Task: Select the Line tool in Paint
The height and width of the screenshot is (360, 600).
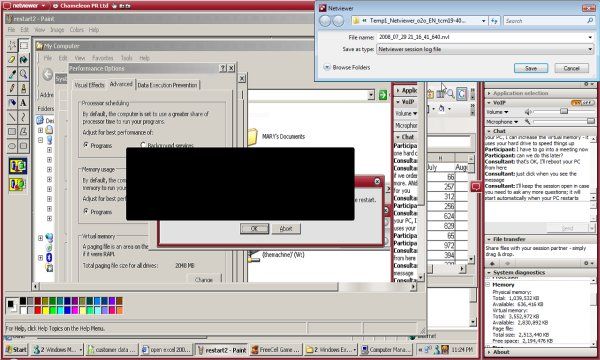Action: (x=12, y=117)
